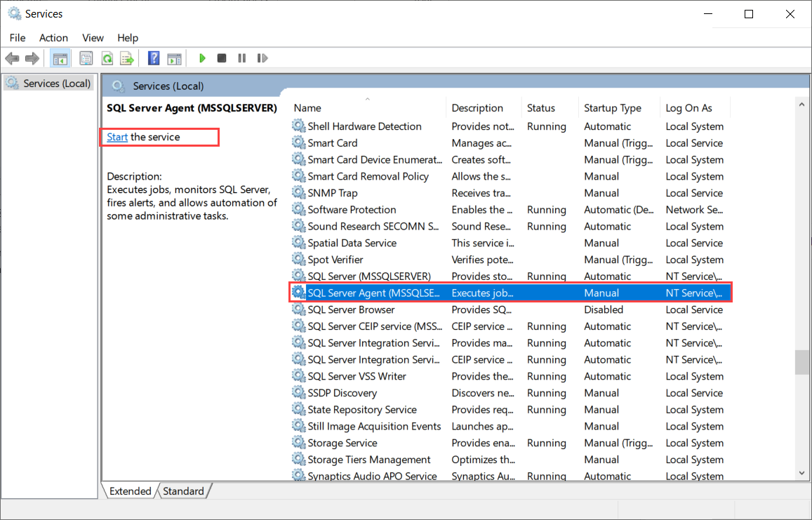Open the Action menu
The width and height of the screenshot is (812, 520).
coord(53,37)
